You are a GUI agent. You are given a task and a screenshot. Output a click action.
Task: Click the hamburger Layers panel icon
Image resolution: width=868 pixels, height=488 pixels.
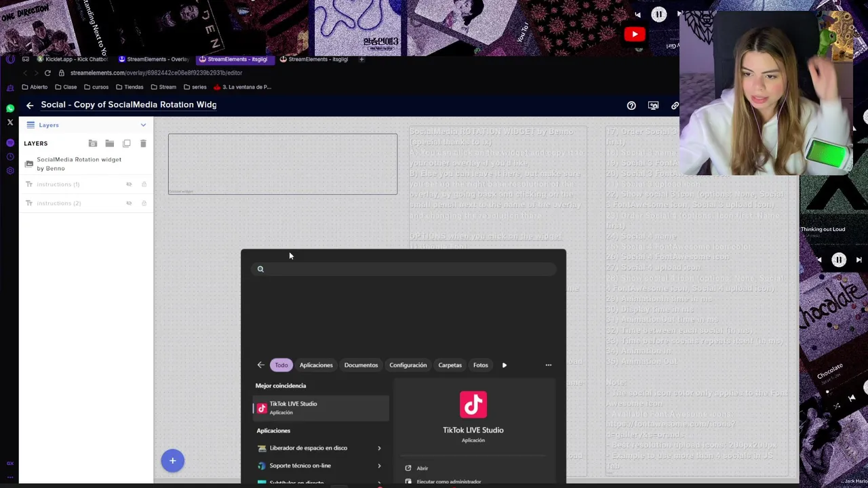31,125
